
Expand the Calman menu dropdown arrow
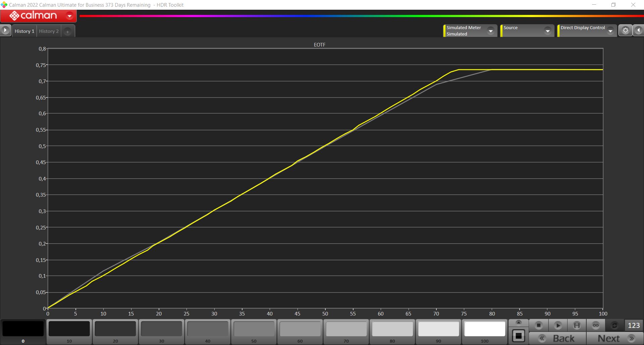pyautogui.click(x=70, y=16)
